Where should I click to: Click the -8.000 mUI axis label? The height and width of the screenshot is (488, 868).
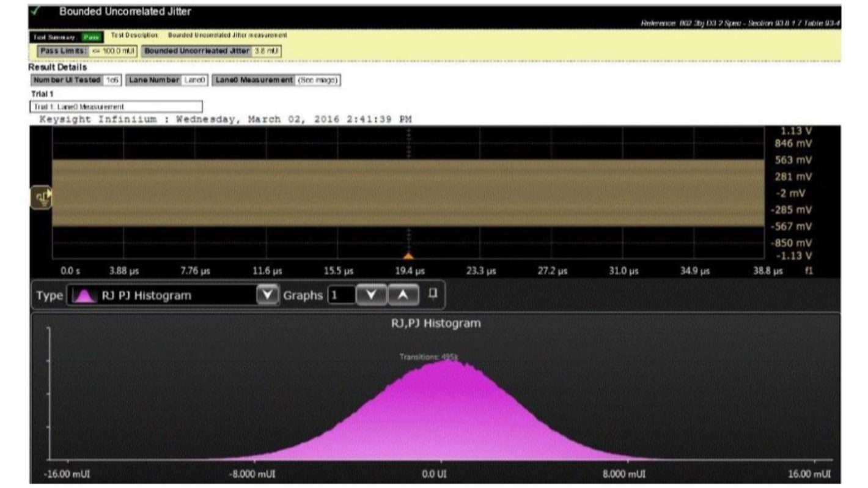tap(251, 475)
